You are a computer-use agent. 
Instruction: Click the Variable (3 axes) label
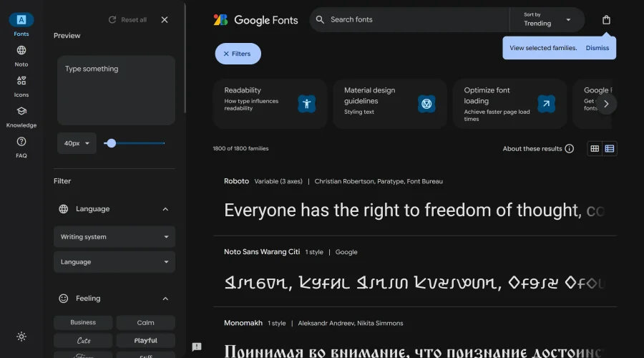(278, 181)
